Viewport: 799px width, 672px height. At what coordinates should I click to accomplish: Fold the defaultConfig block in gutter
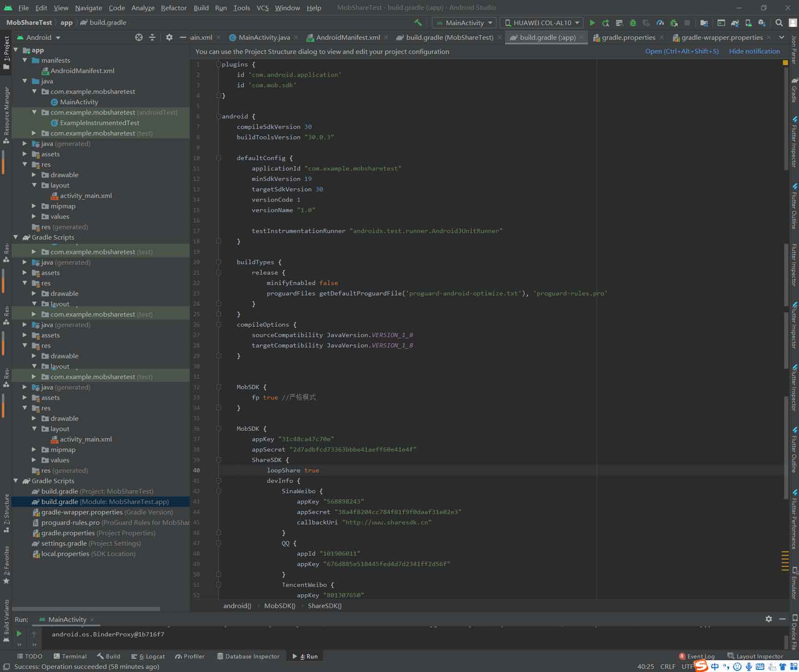pos(218,158)
